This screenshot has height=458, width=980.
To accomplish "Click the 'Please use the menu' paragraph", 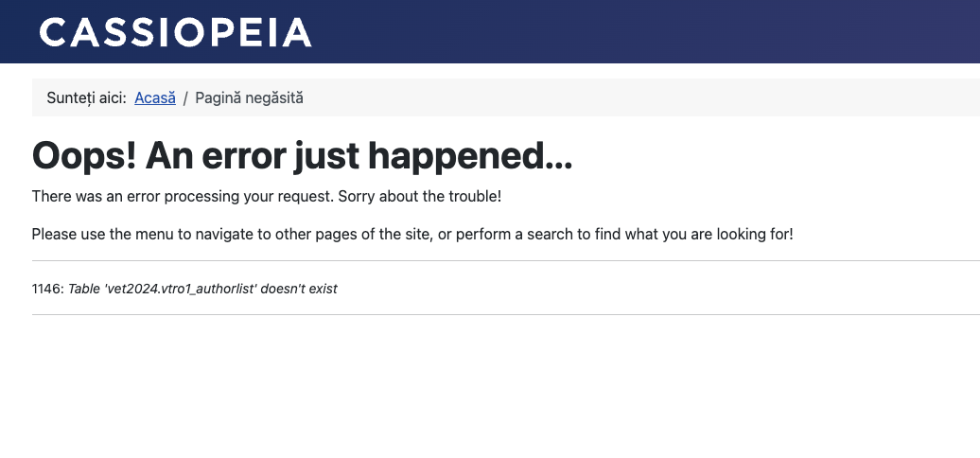I will (411, 234).
